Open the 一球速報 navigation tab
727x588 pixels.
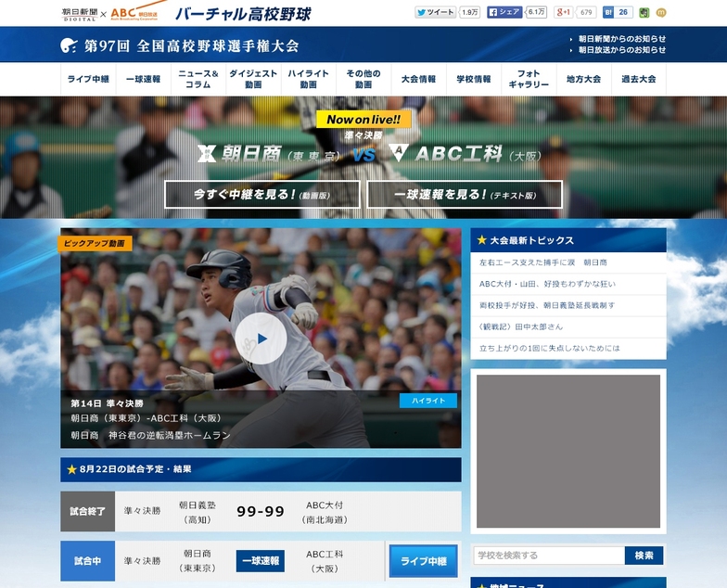click(x=143, y=80)
